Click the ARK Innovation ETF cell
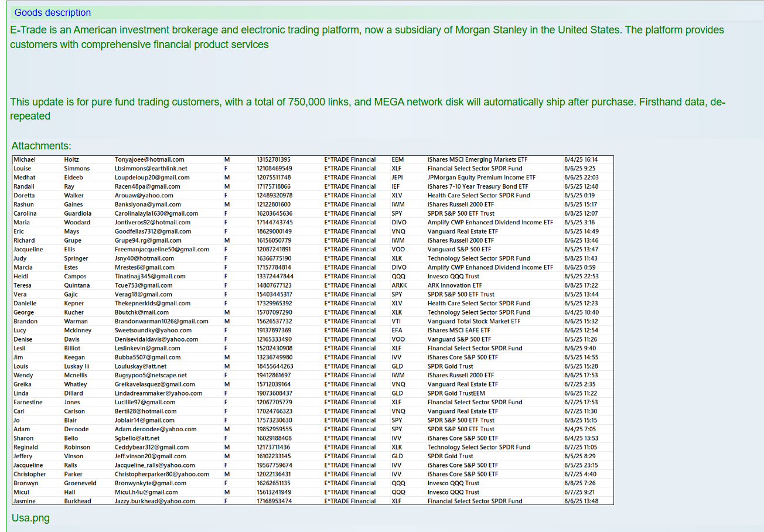764x532 pixels. tap(455, 285)
